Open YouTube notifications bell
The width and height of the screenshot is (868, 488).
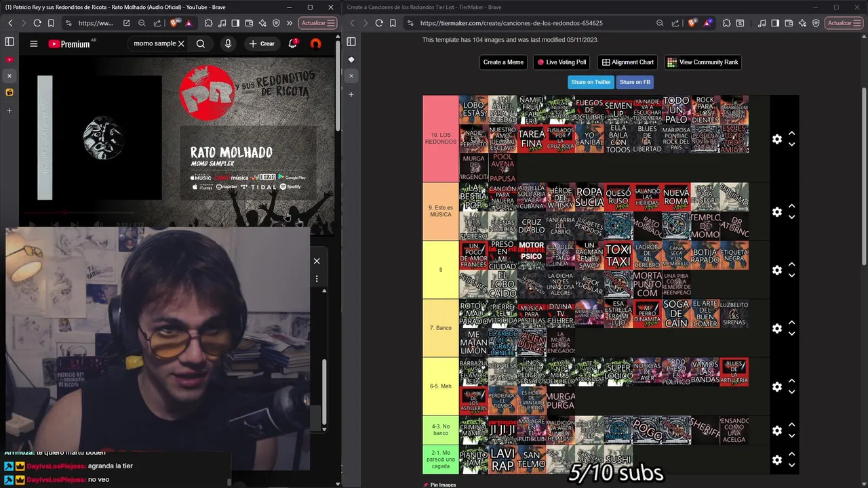click(x=293, y=43)
